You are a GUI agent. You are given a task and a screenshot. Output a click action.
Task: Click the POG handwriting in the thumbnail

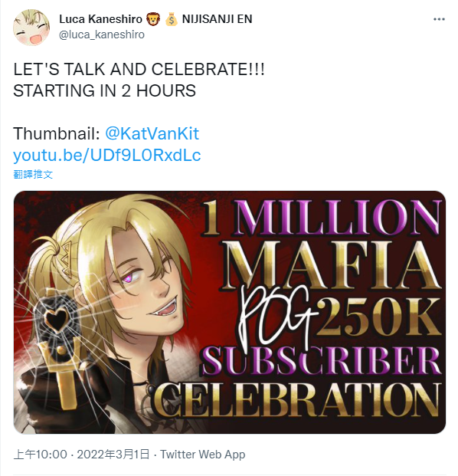(276, 317)
